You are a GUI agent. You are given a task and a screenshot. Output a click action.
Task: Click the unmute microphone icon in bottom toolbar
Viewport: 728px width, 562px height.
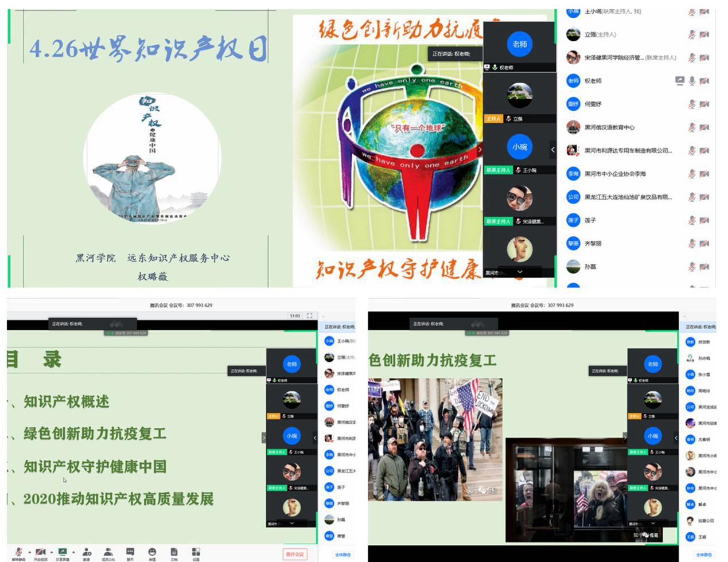pyautogui.click(x=18, y=552)
